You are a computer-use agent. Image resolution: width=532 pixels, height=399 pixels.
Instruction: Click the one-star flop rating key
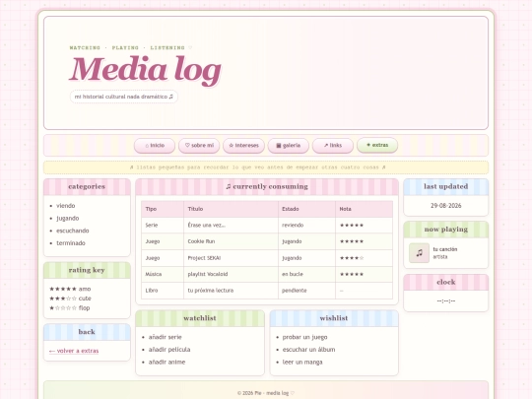coord(70,308)
